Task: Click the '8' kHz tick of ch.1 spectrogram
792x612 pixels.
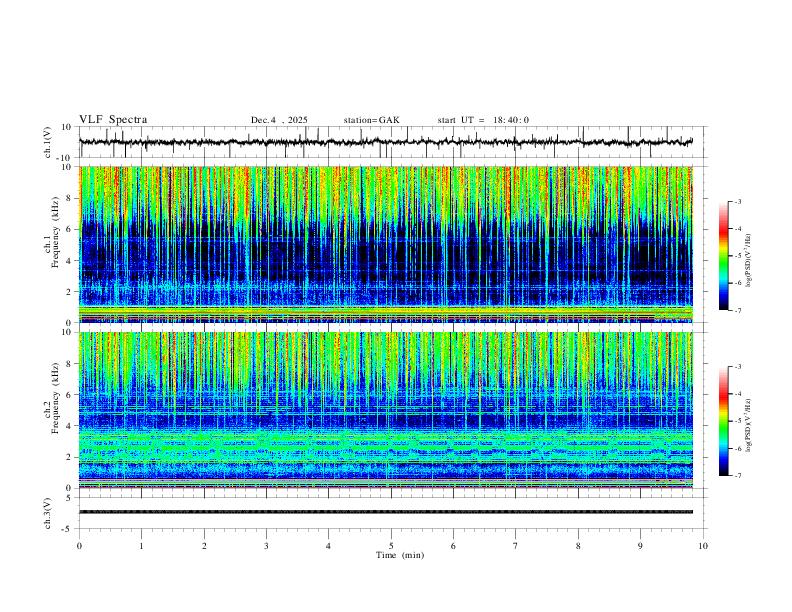Action: point(70,198)
